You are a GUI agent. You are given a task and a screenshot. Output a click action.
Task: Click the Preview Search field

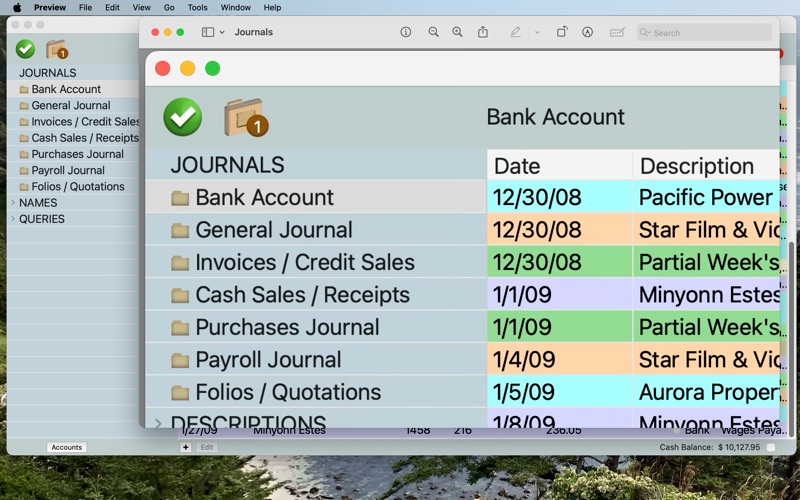[705, 33]
